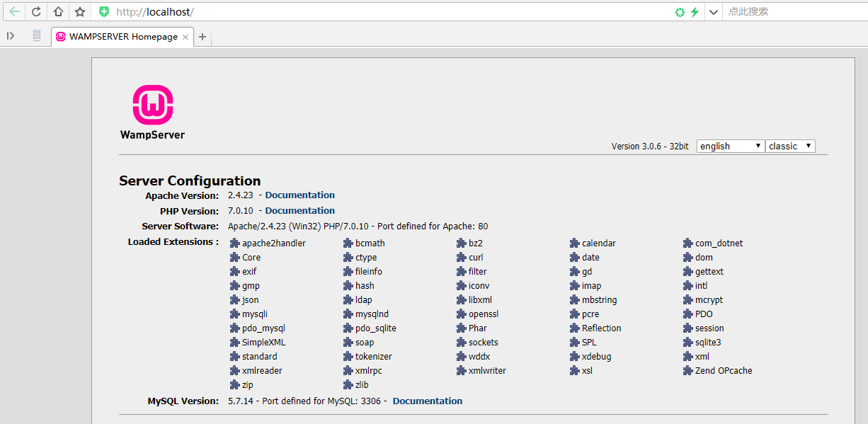Image resolution: width=868 pixels, height=424 pixels.
Task: Toggle the sidebar icon left of tabs
Action: [11, 36]
